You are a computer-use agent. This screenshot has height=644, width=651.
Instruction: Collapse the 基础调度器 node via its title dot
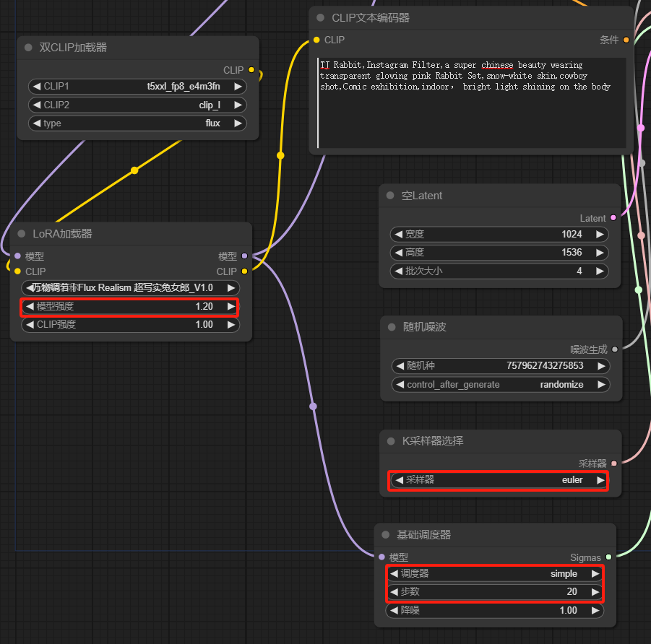[x=385, y=535]
